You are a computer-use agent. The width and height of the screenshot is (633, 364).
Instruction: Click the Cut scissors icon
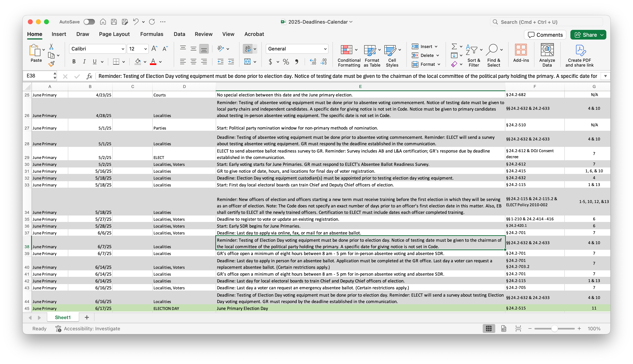pyautogui.click(x=51, y=46)
